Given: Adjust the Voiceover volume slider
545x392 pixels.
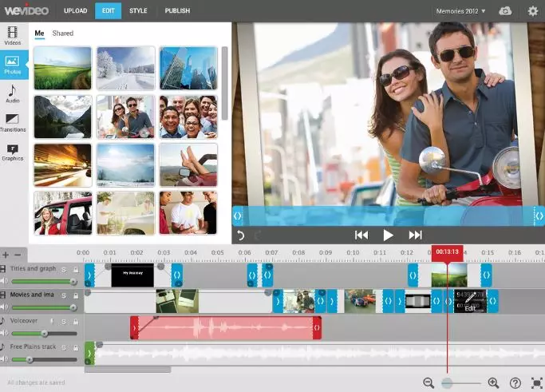Looking at the screenshot, I should [44, 334].
